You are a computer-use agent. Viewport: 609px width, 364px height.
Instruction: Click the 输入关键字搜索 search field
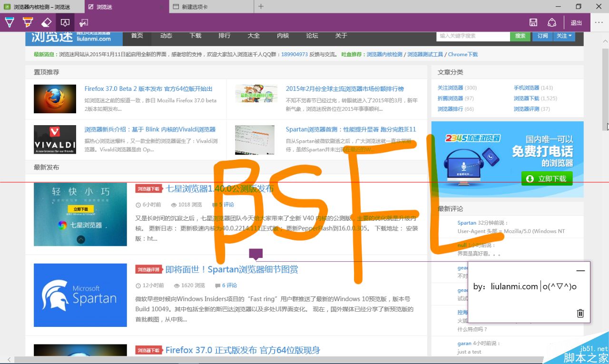pos(473,36)
